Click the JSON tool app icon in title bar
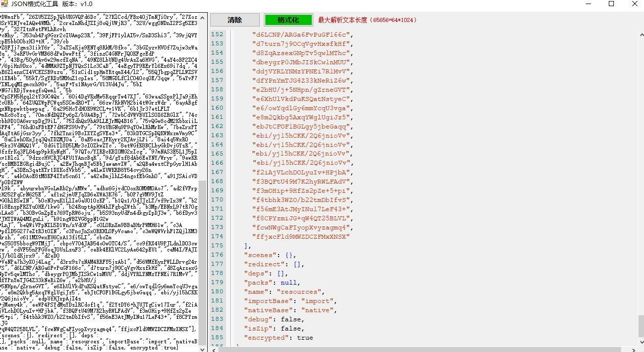Screen dimensions: 644x352 coord(5,4)
